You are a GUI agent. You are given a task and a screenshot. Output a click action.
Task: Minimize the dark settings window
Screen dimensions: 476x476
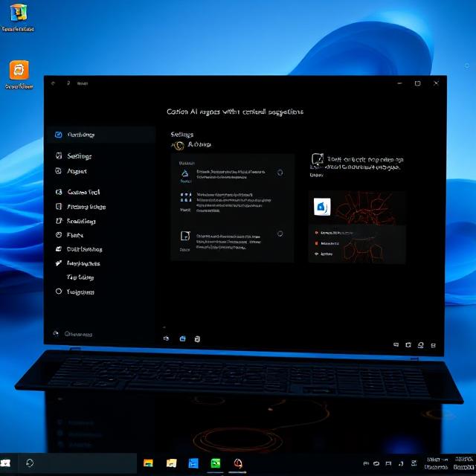click(x=400, y=83)
